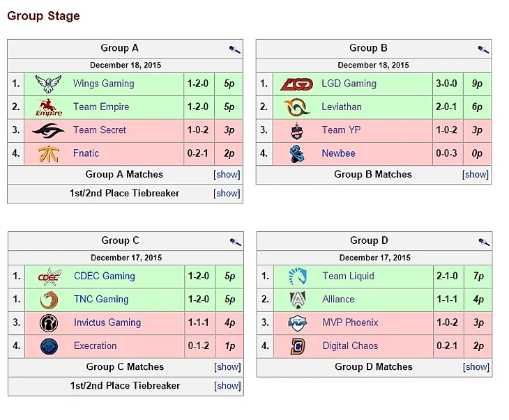The width and height of the screenshot is (509, 420).
Task: Click the Invictus Gaming logo
Action: 49,323
